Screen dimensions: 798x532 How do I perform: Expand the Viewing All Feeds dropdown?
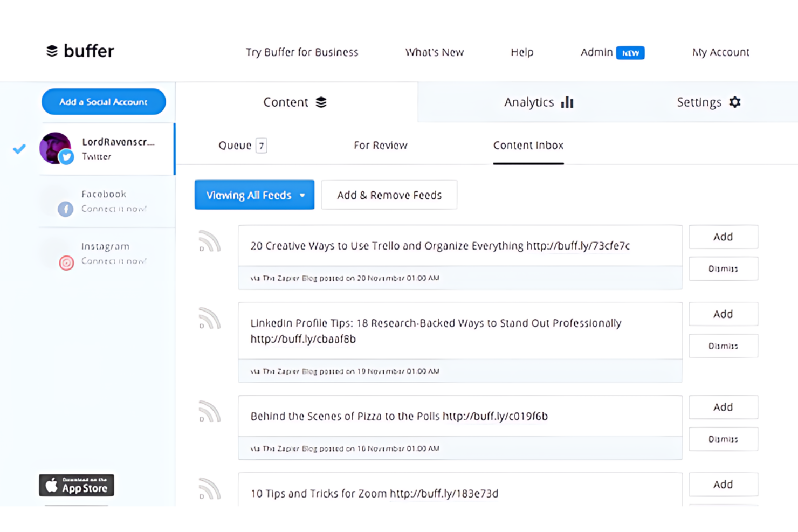pyautogui.click(x=254, y=195)
